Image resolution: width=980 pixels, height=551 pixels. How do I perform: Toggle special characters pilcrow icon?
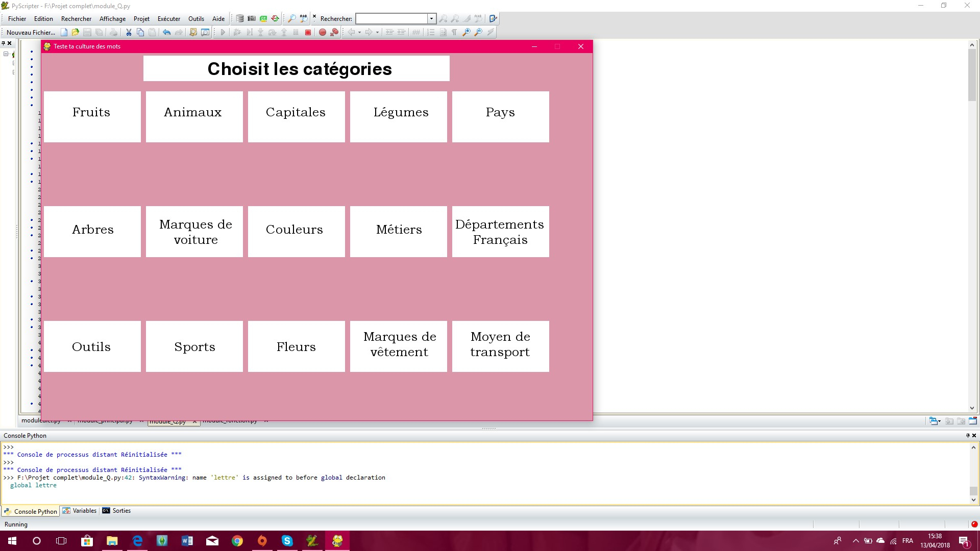454,32
